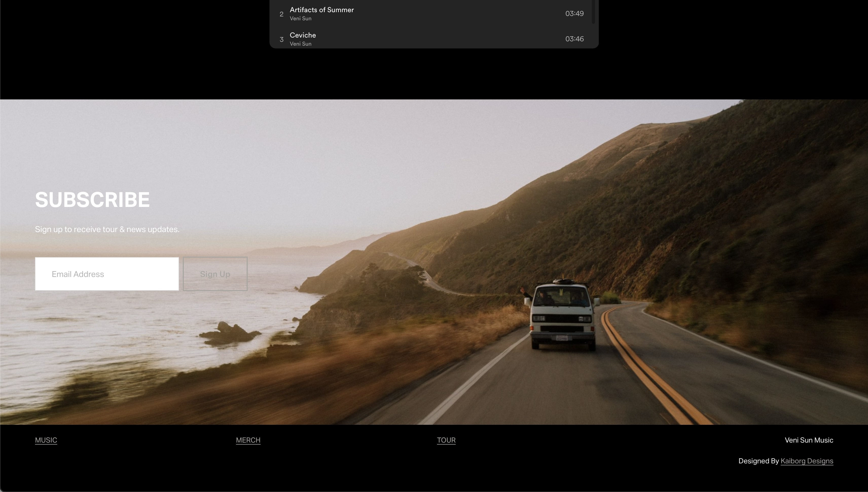Focus the Email Address input field
The width and height of the screenshot is (868, 492).
click(x=107, y=274)
